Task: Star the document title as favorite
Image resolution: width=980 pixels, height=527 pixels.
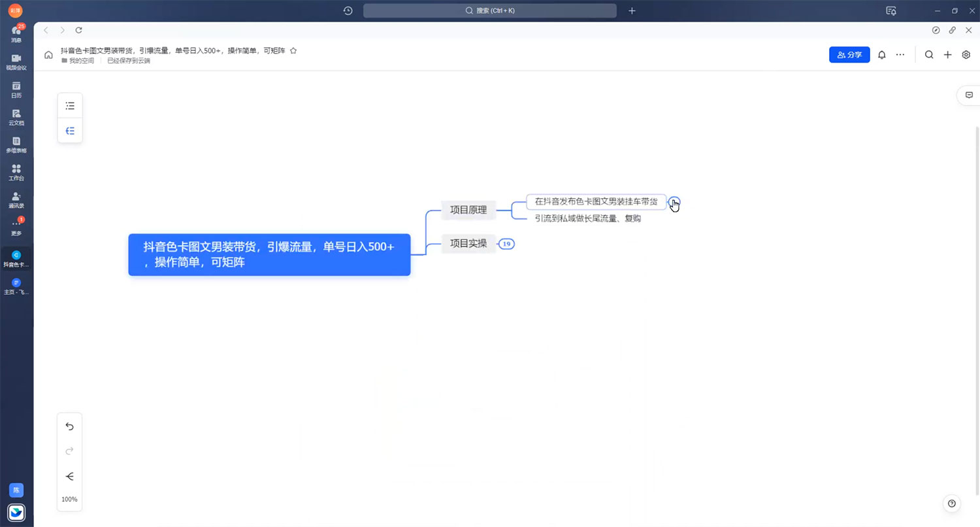Action: pos(293,50)
